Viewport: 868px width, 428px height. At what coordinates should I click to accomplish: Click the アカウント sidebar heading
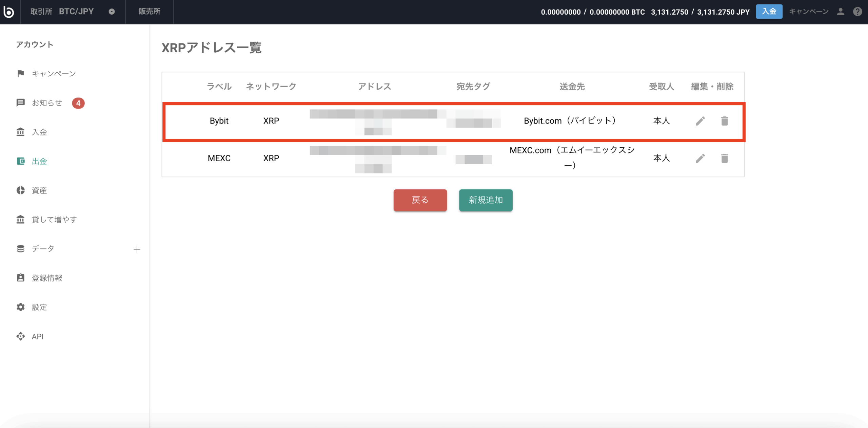pos(35,44)
